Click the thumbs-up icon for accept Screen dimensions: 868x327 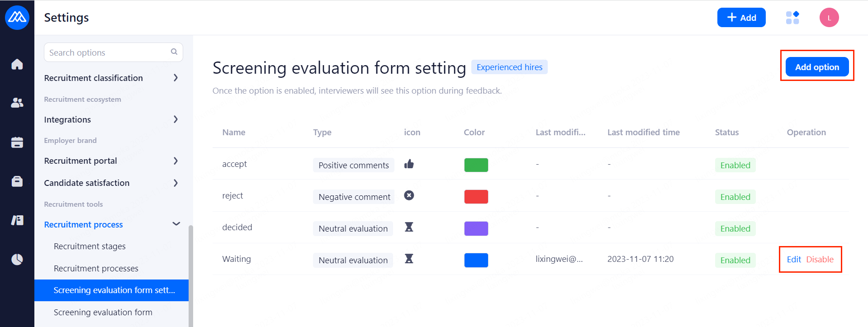[409, 164]
